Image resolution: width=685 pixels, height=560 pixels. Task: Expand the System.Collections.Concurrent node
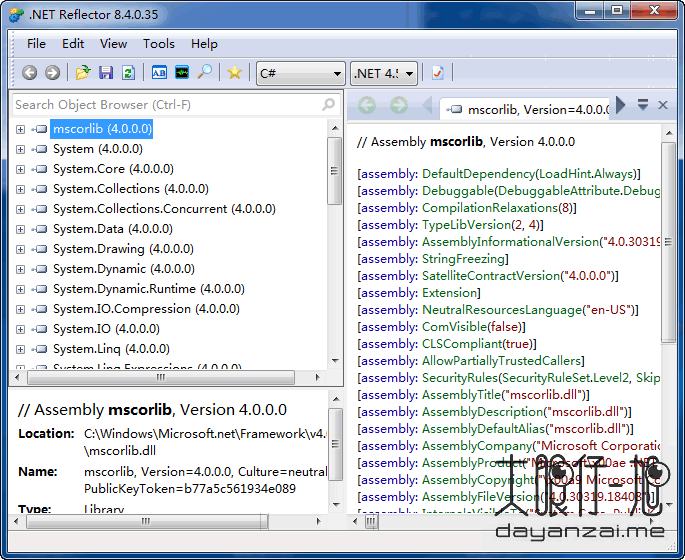21,210
